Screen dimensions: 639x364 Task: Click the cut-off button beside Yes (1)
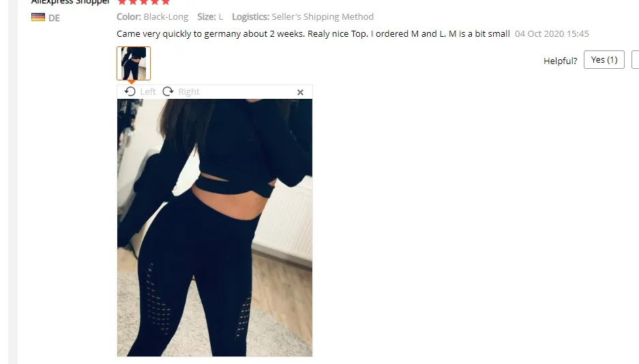(x=636, y=60)
